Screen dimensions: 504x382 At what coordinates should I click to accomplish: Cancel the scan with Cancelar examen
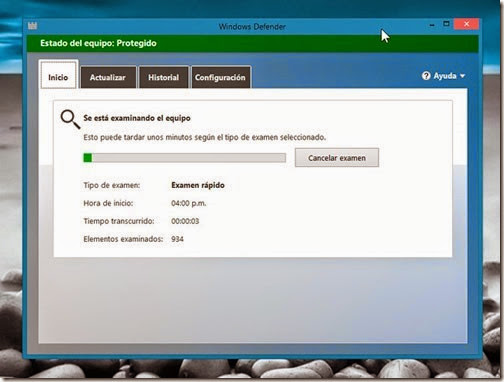(337, 158)
